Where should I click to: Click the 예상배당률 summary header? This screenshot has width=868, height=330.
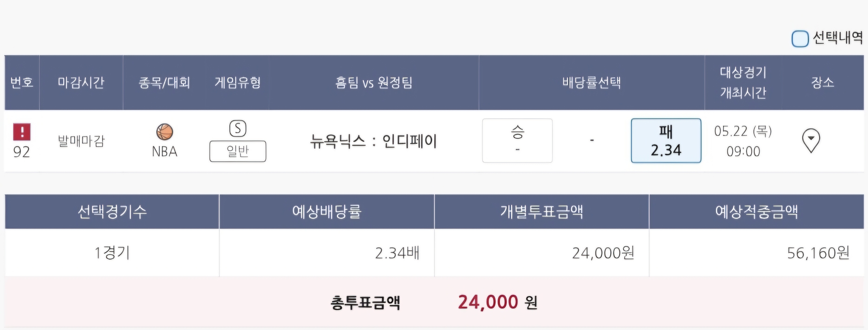pos(326,212)
